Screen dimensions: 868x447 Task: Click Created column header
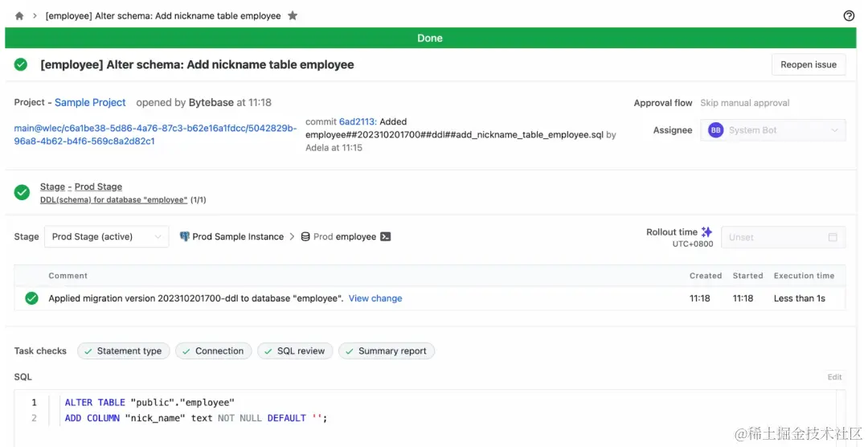pos(706,276)
